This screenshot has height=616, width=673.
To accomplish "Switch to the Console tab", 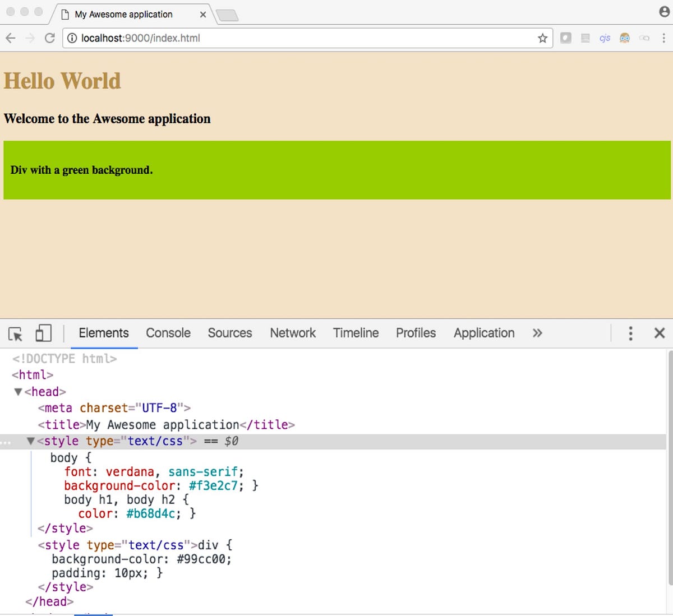I will (168, 333).
